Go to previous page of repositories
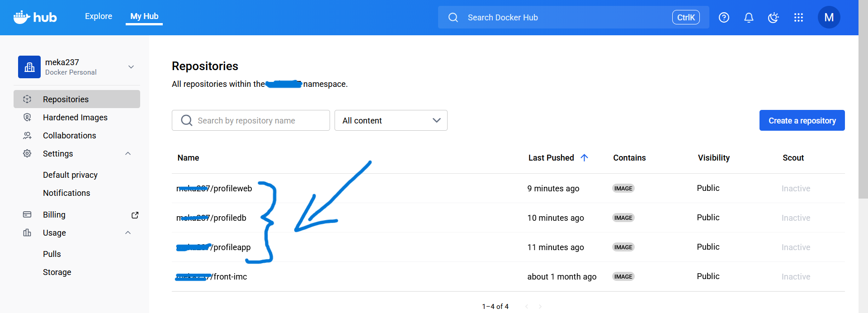868x313 pixels. (527, 307)
